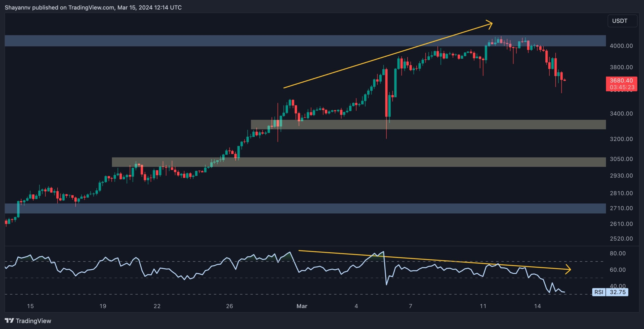This screenshot has height=329, width=644.
Task: Click the grey support zone near 3300
Action: (x=453, y=125)
